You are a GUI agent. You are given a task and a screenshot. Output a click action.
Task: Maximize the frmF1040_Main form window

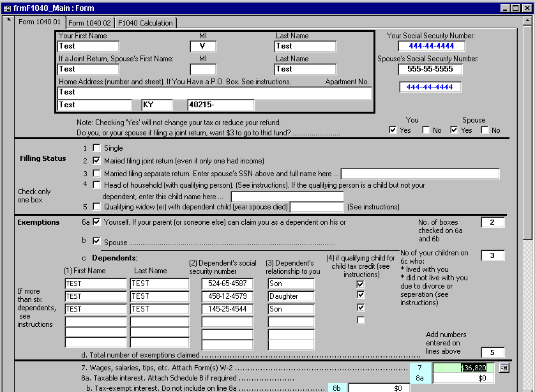516,8
